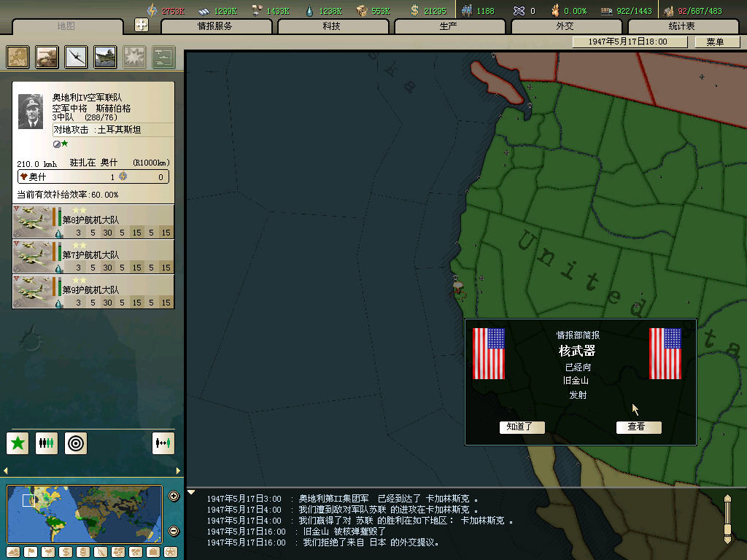This screenshot has width=747, height=560.
Task: Click the plus button beside the map tab
Action: pos(142,25)
